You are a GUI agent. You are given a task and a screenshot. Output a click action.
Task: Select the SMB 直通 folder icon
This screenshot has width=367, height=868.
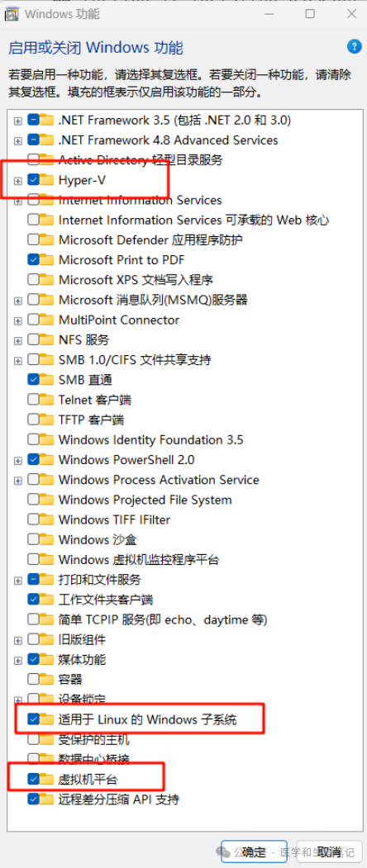(46, 380)
